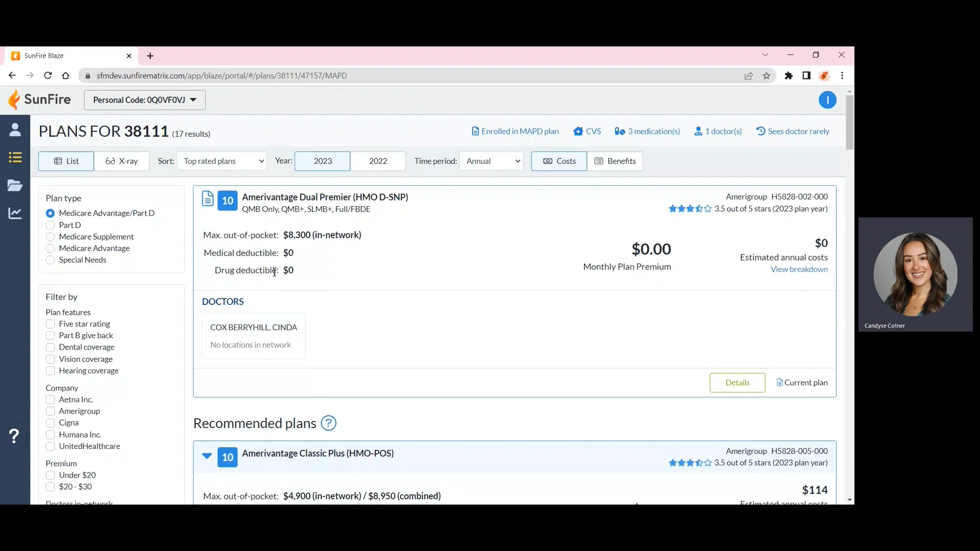This screenshot has width=980, height=551.
Task: Open the View breakdown link
Action: [x=799, y=269]
